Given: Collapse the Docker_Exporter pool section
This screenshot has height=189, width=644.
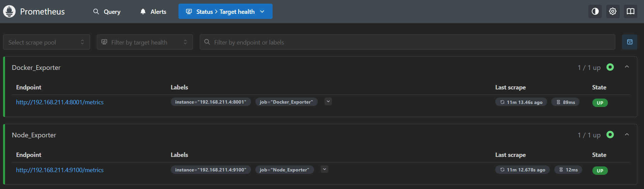Looking at the screenshot, I should pyautogui.click(x=627, y=67).
